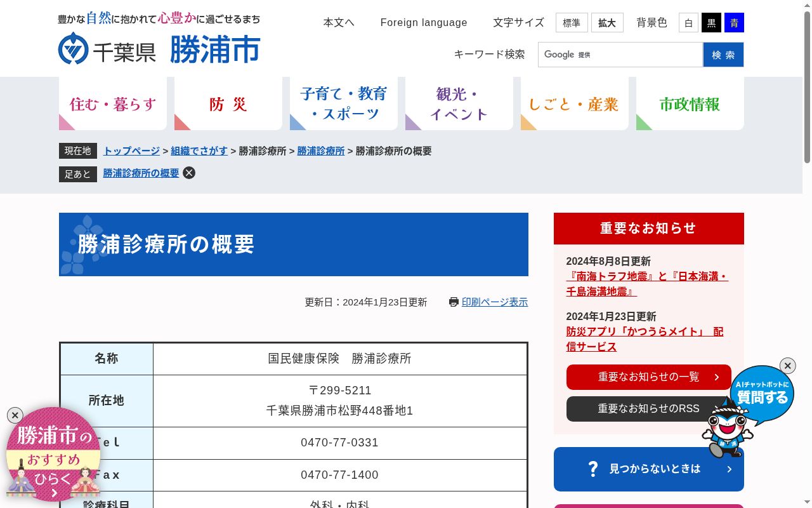Select postal code 〒299-5211
This screenshot has height=508, width=812.
click(x=340, y=391)
